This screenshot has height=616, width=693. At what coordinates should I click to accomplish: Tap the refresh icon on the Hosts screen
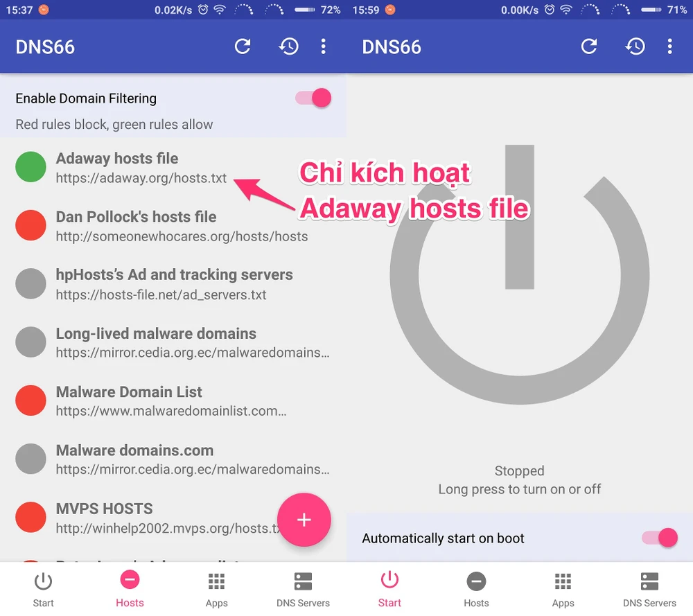[243, 46]
